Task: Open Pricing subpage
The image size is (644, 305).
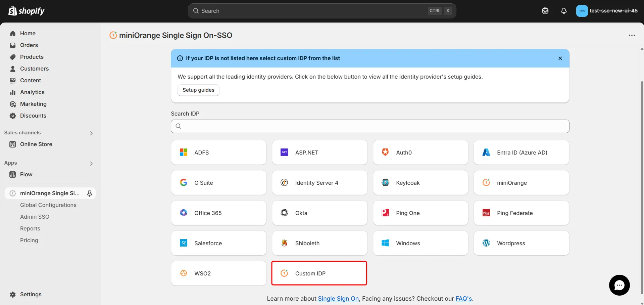Action: click(29, 240)
